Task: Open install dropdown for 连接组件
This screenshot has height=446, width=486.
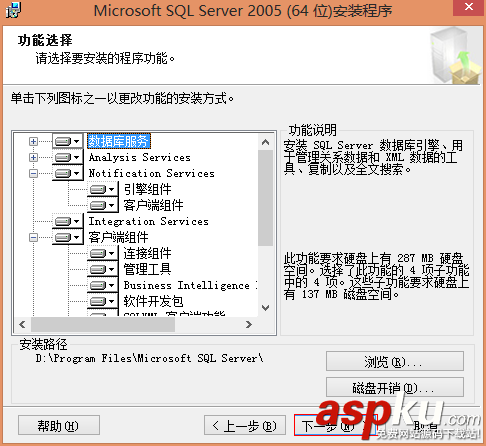Action: (x=103, y=253)
